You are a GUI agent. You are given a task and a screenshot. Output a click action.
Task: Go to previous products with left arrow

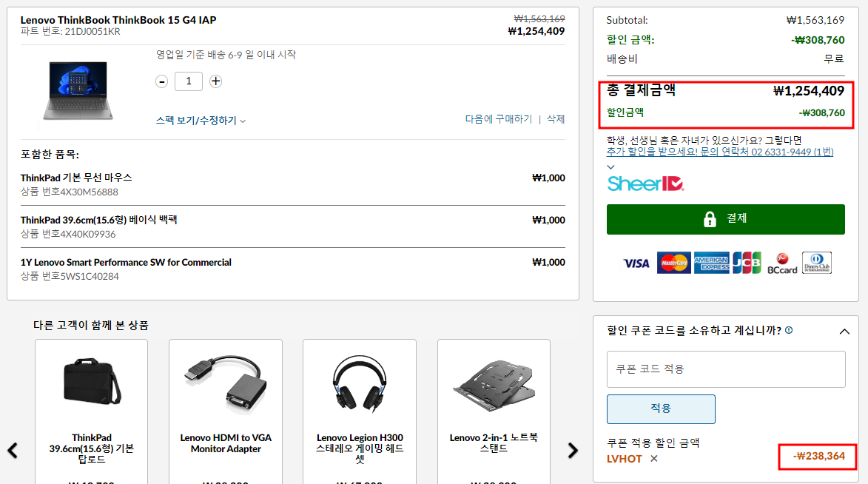tap(13, 450)
